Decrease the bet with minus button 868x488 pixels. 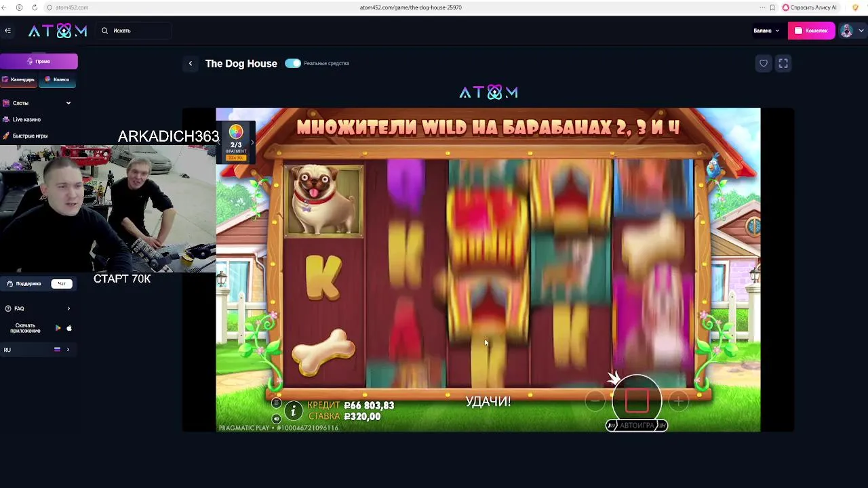pos(595,401)
